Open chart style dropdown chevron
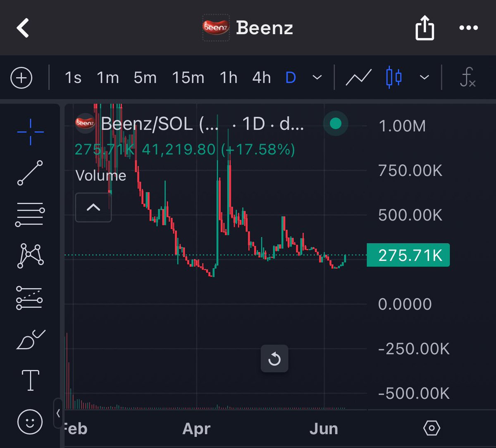496x448 pixels. 424,77
